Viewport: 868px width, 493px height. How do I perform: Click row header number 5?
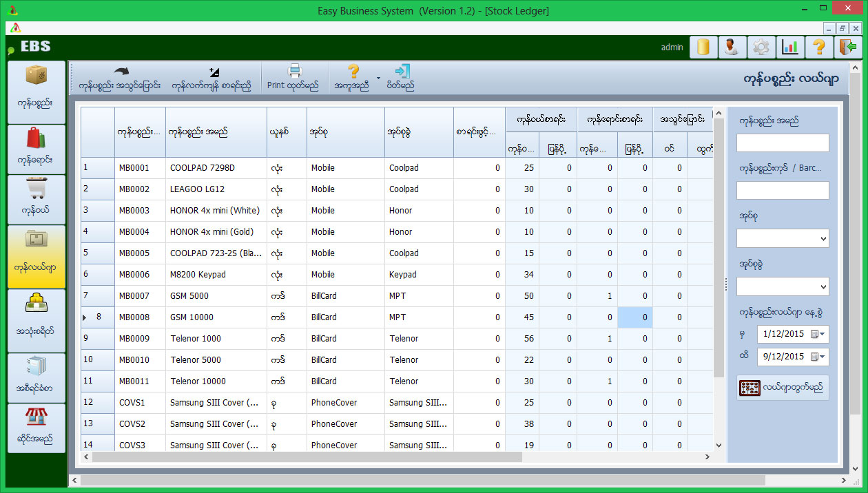tap(97, 253)
